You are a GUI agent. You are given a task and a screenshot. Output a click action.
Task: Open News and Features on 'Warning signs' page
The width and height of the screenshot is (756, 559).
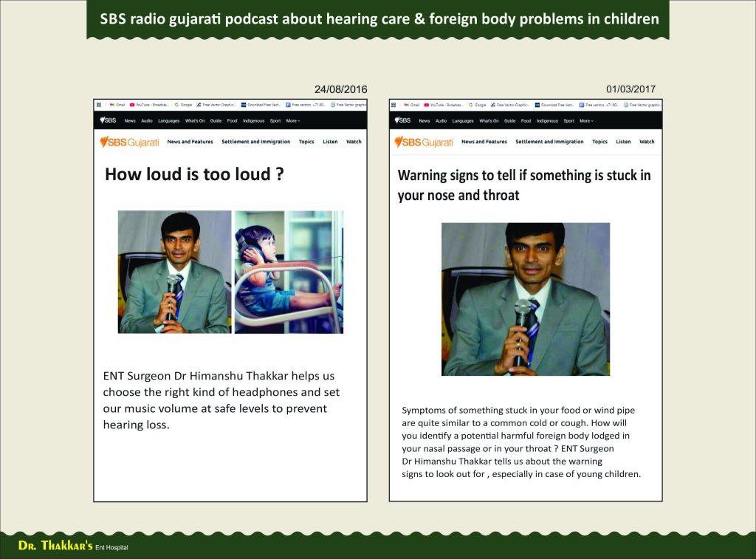484,142
